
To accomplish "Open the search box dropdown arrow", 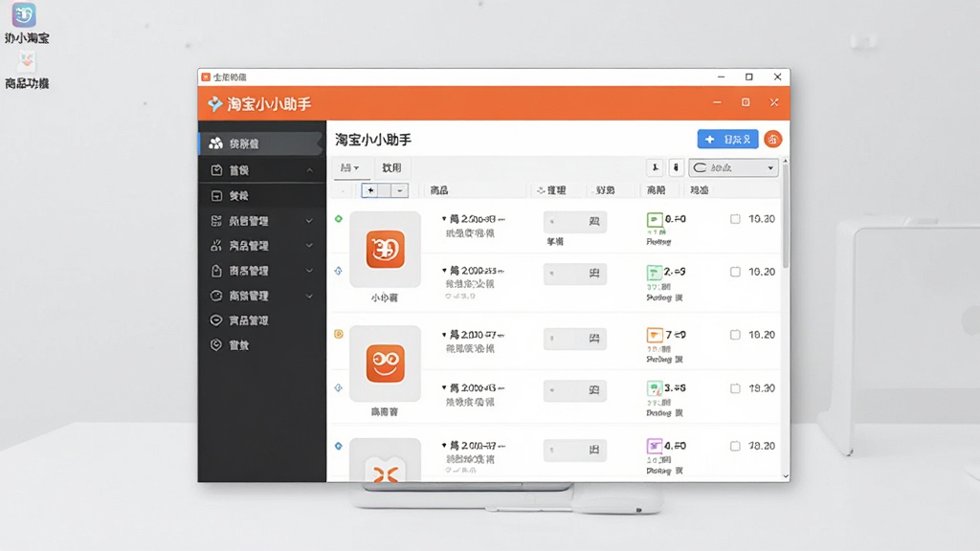I will [x=770, y=168].
